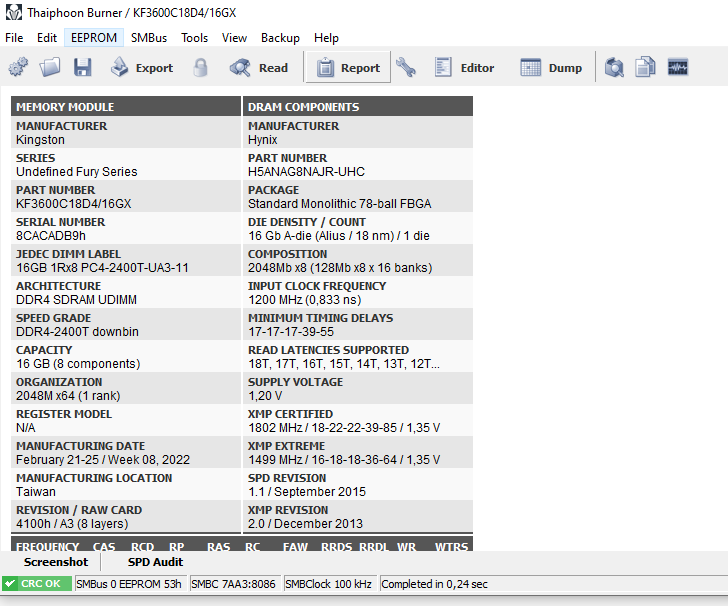Select JEDEC label 16GB 1Rx8 PC4-2400T-UA3-11
The width and height of the screenshot is (728, 606).
click(x=102, y=268)
